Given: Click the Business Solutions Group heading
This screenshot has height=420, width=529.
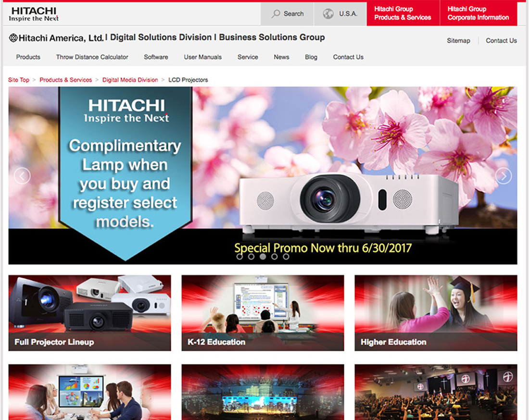Looking at the screenshot, I should (x=272, y=37).
